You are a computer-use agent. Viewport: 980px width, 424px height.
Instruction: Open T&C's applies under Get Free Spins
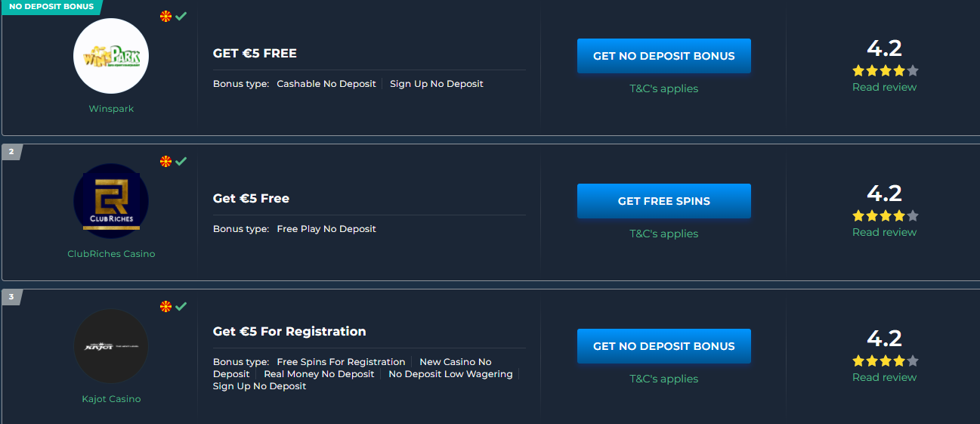663,234
